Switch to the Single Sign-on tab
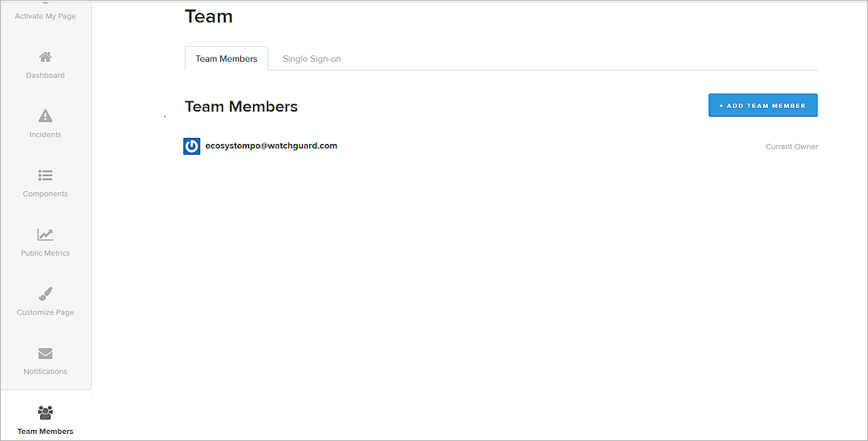This screenshot has width=868, height=441. (x=311, y=59)
